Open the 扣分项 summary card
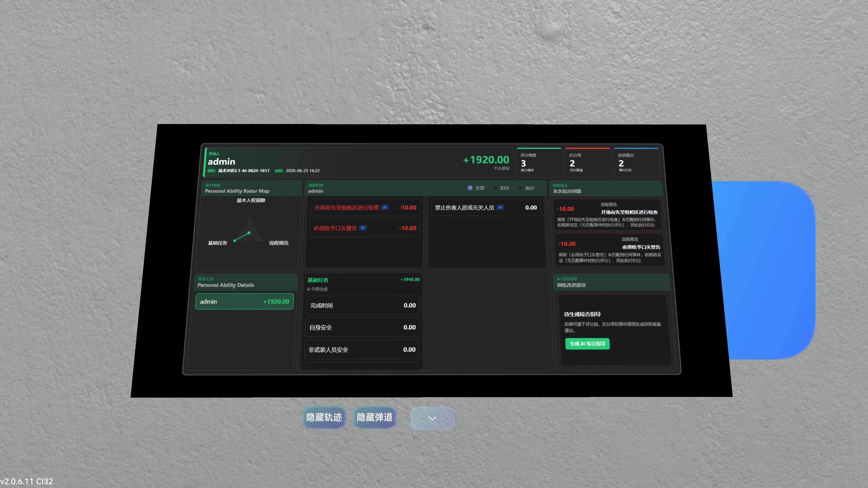Screen dimensions: 868x488 (x=588, y=163)
